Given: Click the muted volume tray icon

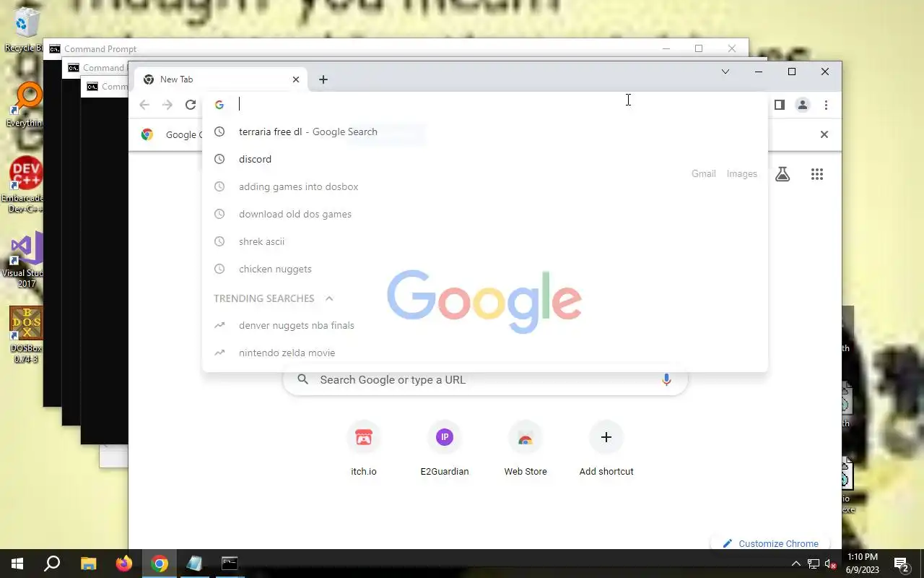Looking at the screenshot, I should pyautogui.click(x=831, y=564).
